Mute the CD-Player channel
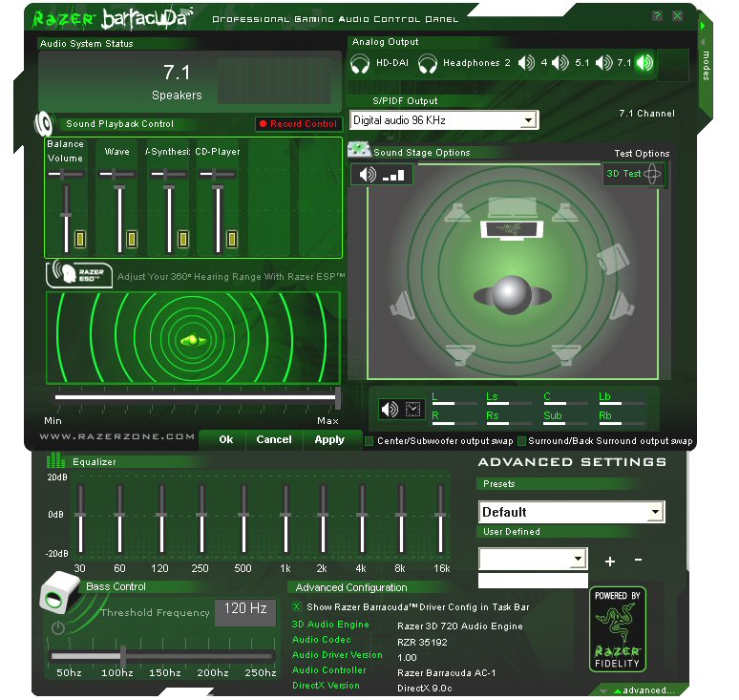The height and width of the screenshot is (700, 739). pos(231,239)
